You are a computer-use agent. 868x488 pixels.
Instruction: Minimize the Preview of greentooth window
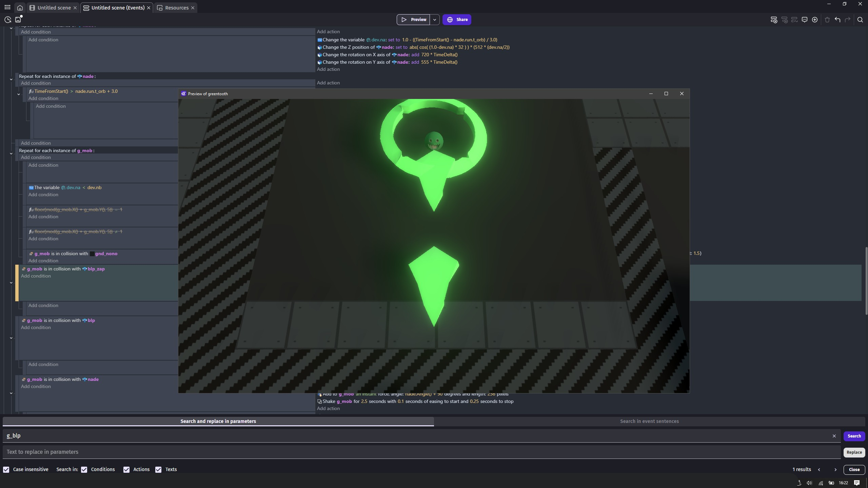click(651, 94)
